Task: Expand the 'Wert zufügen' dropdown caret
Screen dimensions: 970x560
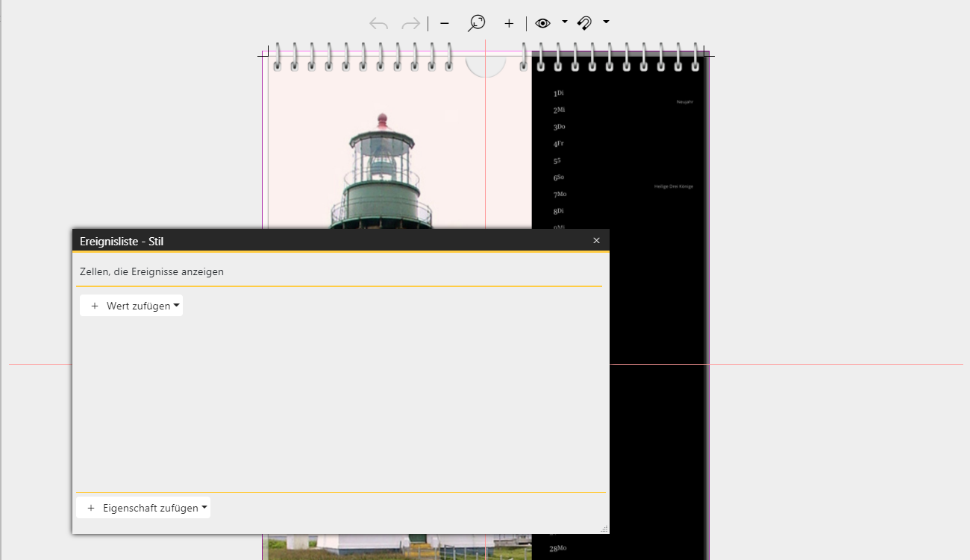Action: (177, 306)
